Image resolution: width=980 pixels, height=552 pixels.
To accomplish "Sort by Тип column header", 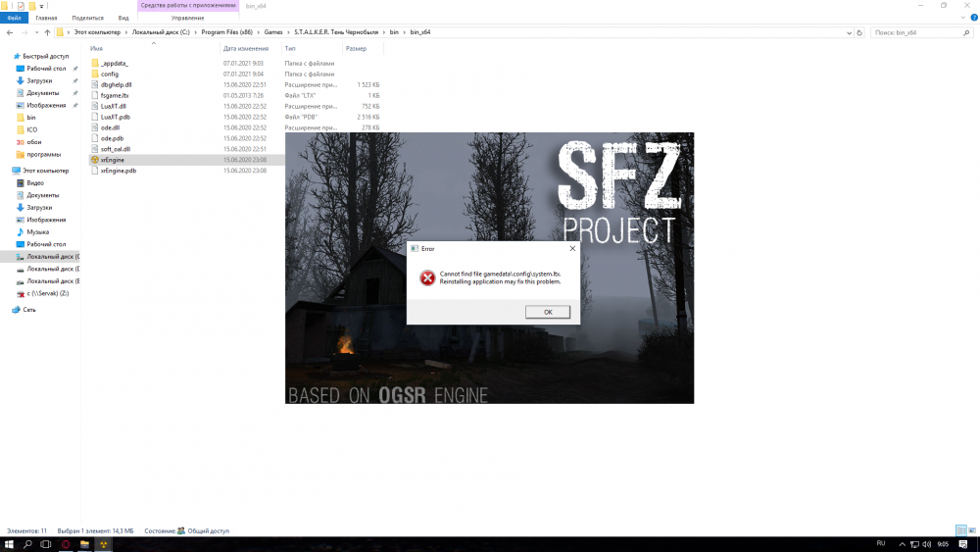I will coord(290,48).
